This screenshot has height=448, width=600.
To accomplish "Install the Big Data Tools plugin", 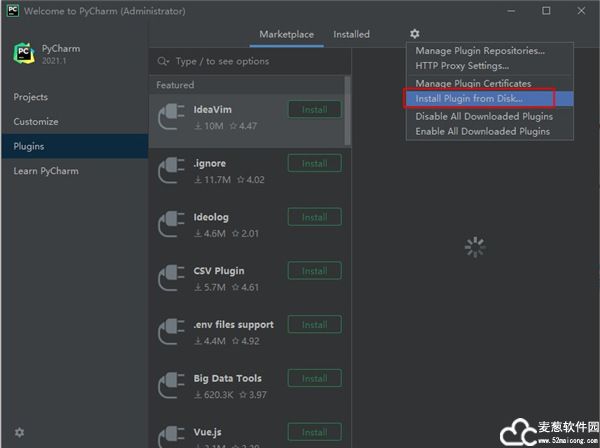I will 315,378.
